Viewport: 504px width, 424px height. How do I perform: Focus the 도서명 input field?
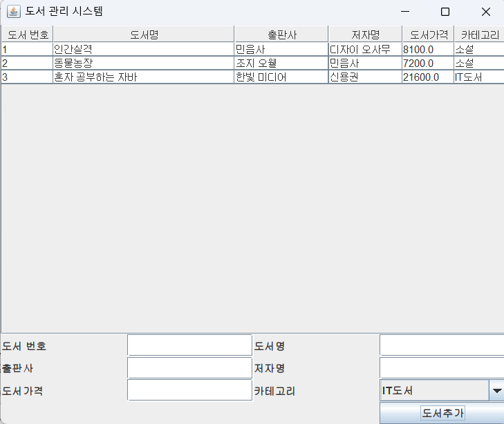tap(442, 345)
